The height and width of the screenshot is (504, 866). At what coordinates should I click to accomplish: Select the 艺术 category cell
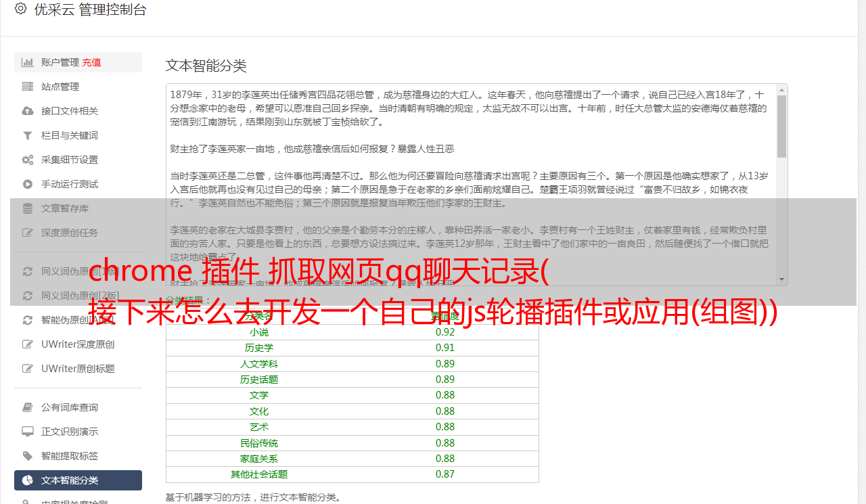coord(259,427)
